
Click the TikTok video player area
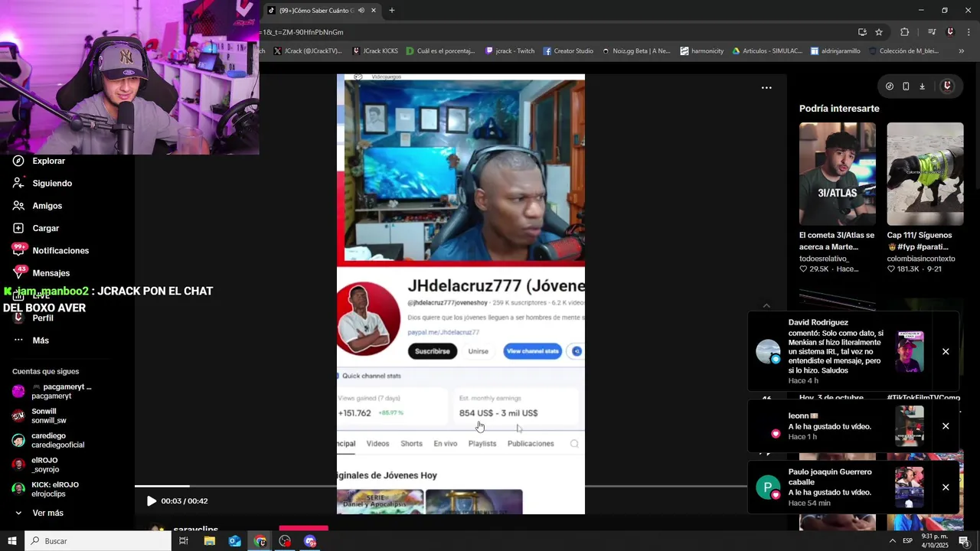point(461,294)
